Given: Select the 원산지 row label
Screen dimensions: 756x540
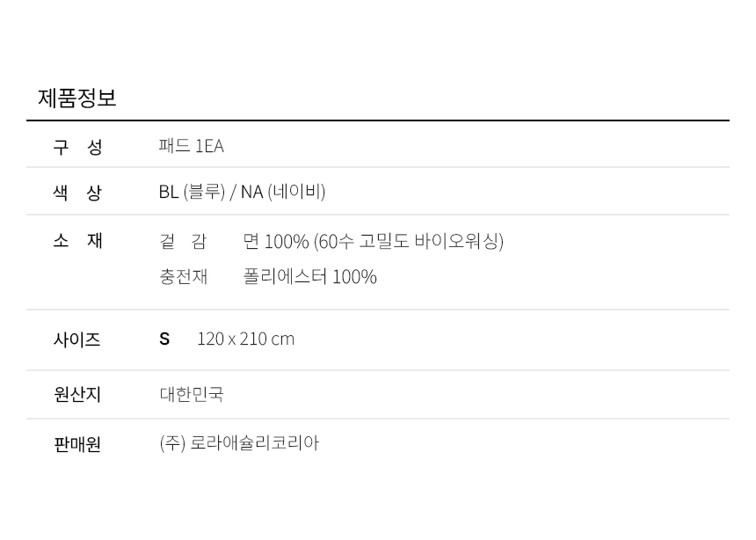Looking at the screenshot, I should pos(77,395).
